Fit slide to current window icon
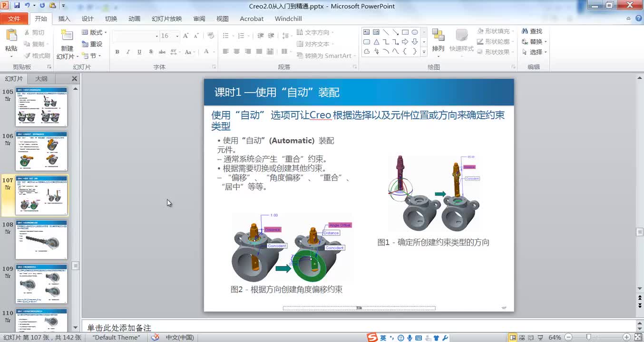The width and height of the screenshot is (644, 342). pos(638,338)
